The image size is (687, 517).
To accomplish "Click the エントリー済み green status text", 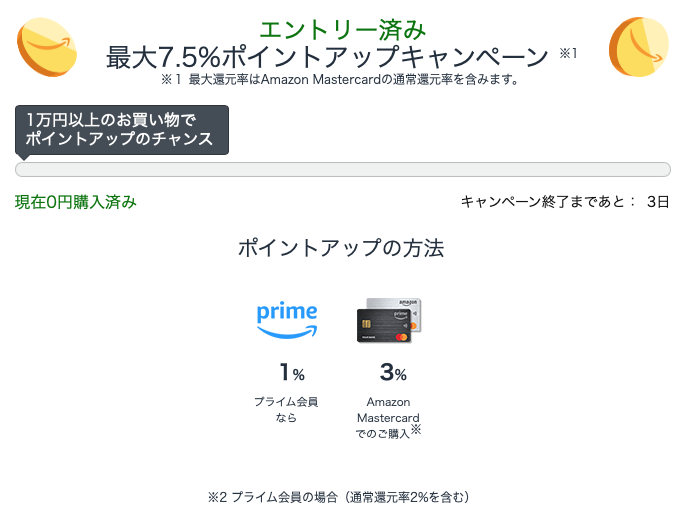I will pos(343,30).
